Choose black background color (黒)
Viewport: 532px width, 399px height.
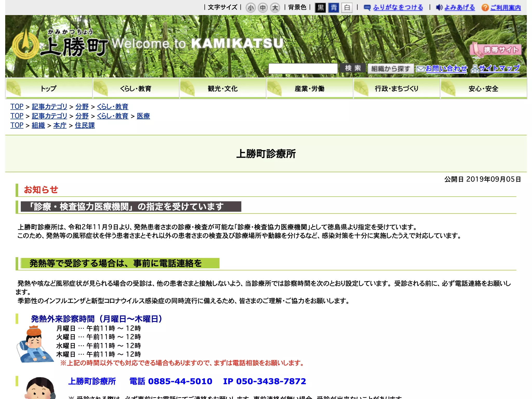(x=320, y=8)
